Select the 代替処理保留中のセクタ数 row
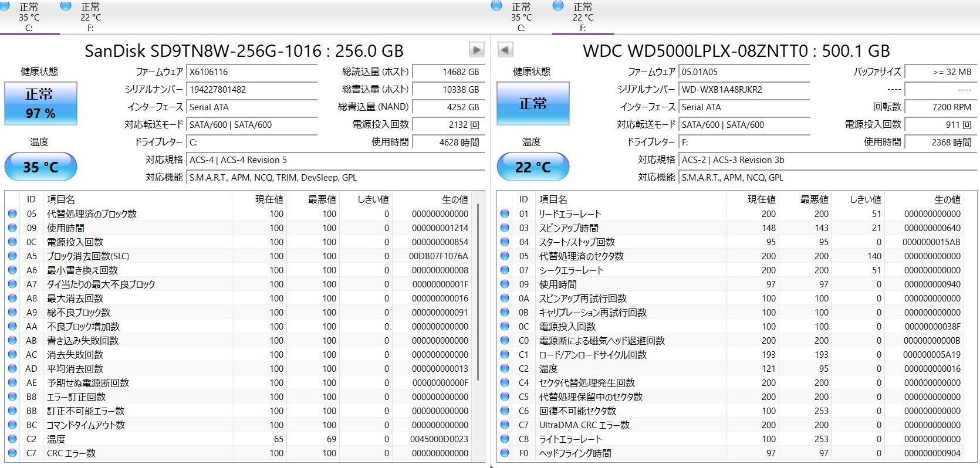This screenshot has height=468, width=980. click(x=590, y=397)
